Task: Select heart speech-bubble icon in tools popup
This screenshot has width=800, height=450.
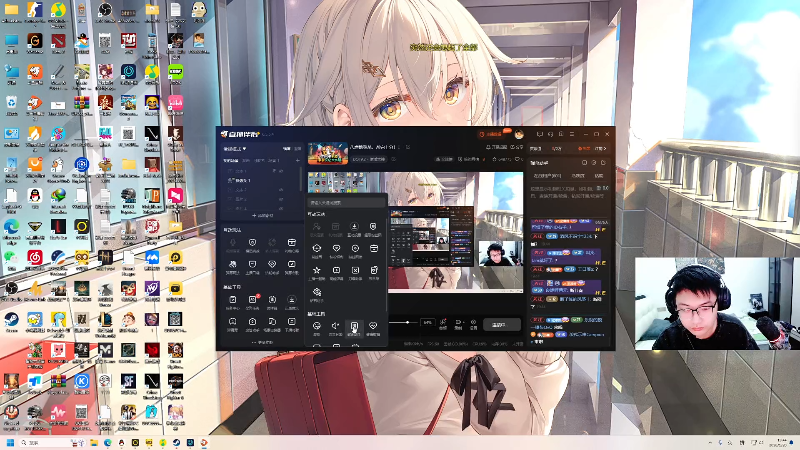Action: 336,248
